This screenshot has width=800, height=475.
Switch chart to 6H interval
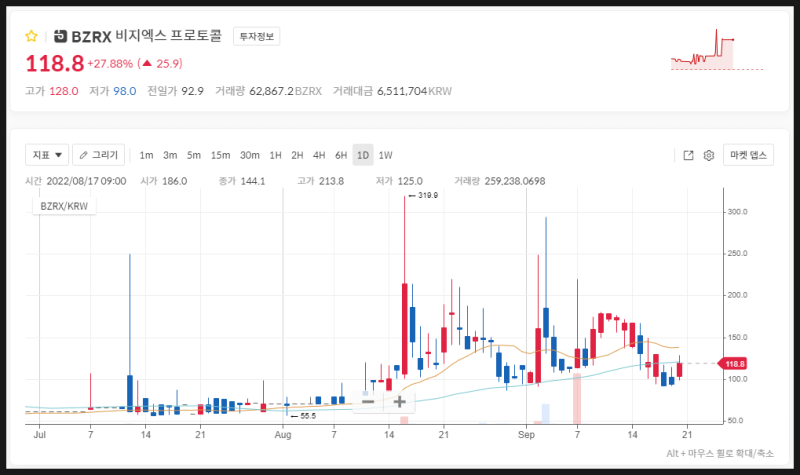pos(341,155)
